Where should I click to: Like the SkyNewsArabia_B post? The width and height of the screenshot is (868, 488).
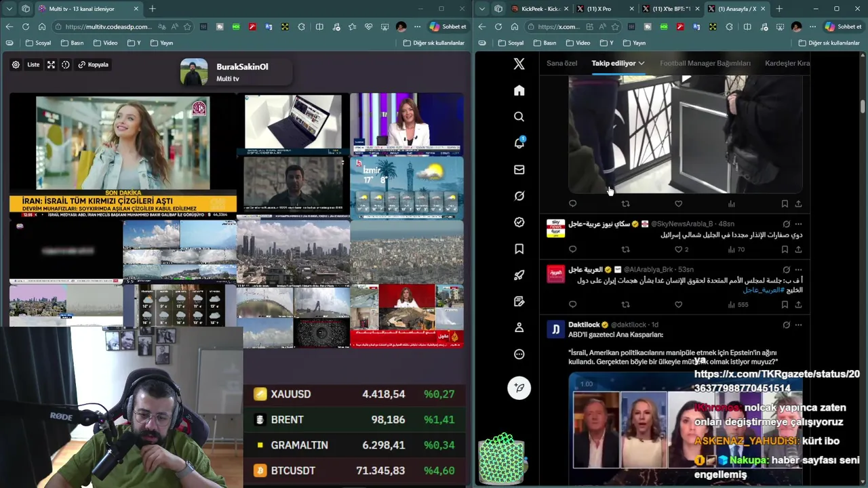click(x=678, y=249)
